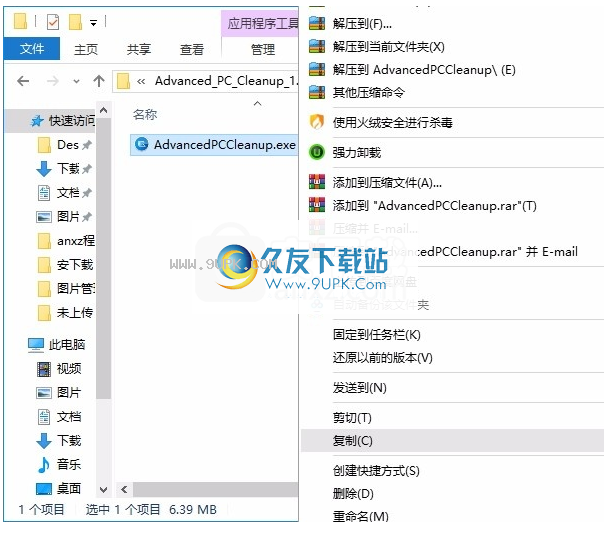Click navigation pane scroll down arrow

click(x=103, y=490)
